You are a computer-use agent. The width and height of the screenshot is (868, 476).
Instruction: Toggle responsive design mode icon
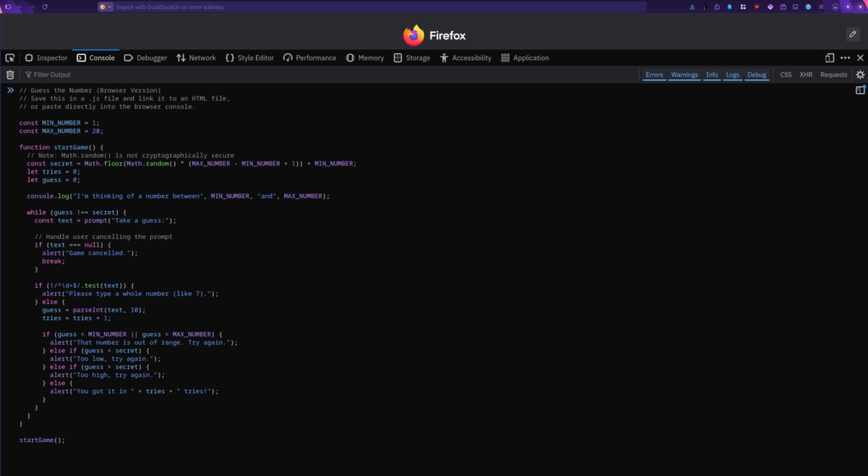click(x=830, y=58)
